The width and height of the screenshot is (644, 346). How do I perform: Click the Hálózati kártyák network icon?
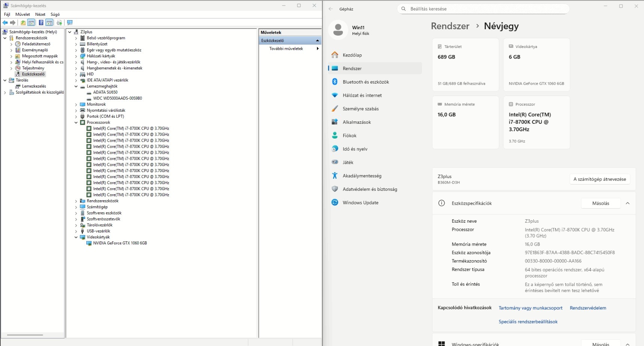(83, 56)
